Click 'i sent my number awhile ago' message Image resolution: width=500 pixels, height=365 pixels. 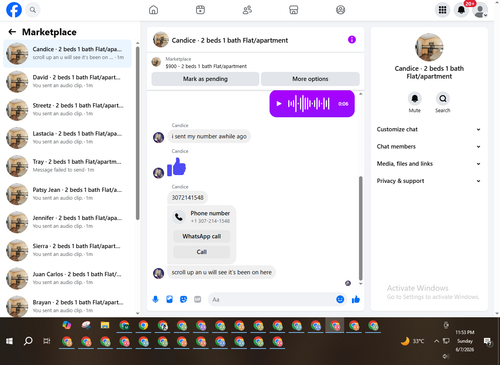(x=209, y=136)
